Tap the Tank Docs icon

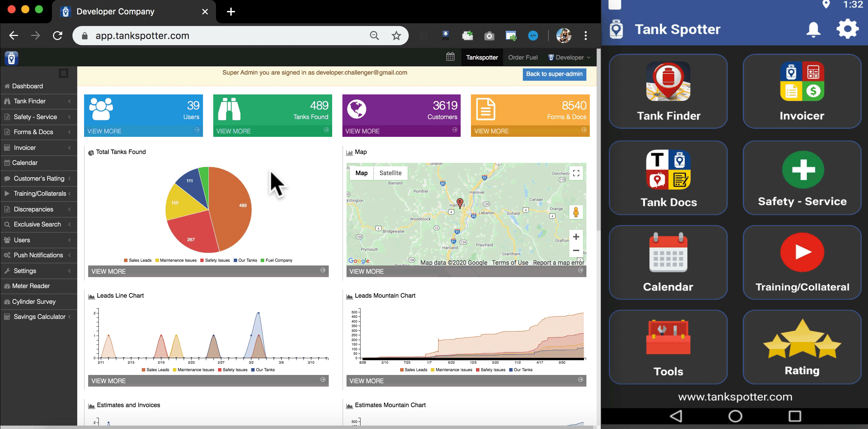[667, 178]
